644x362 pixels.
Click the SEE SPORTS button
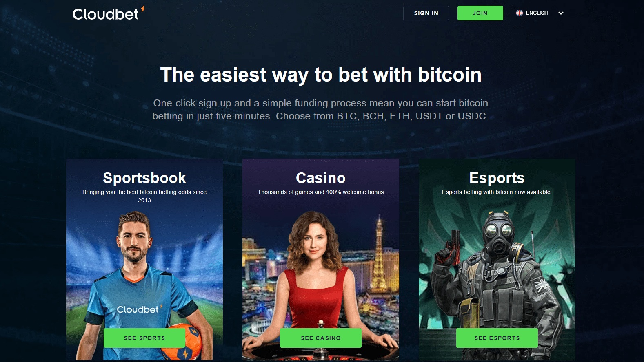point(144,338)
